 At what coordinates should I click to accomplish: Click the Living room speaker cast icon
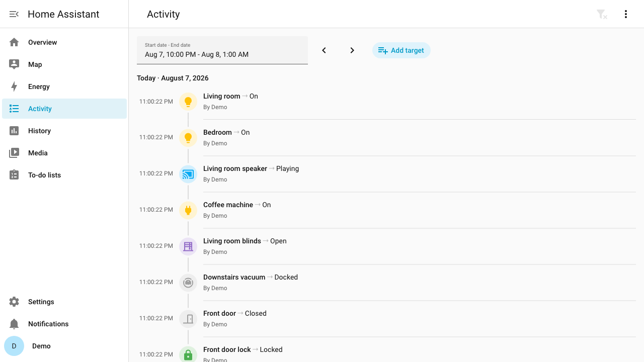click(188, 174)
